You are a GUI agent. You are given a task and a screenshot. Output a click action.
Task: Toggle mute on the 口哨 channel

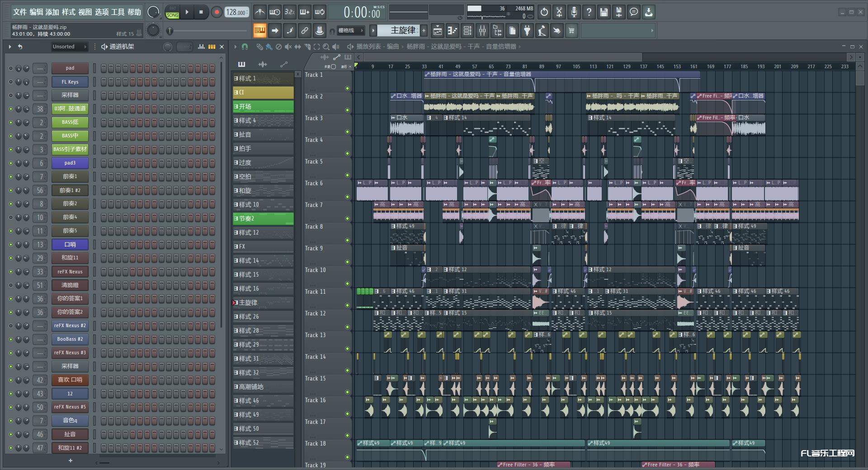point(11,244)
